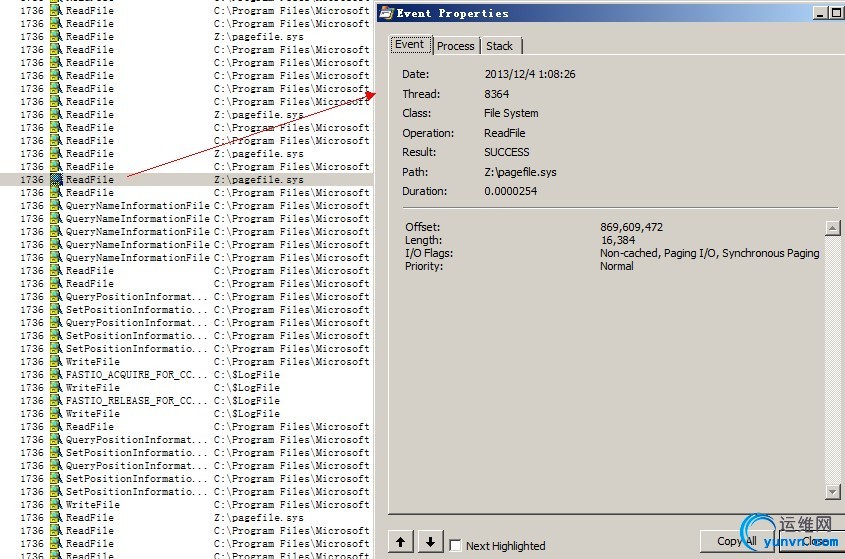Go to previous event with up arrow
Image resolution: width=845 pixels, height=559 pixels.
(x=400, y=542)
